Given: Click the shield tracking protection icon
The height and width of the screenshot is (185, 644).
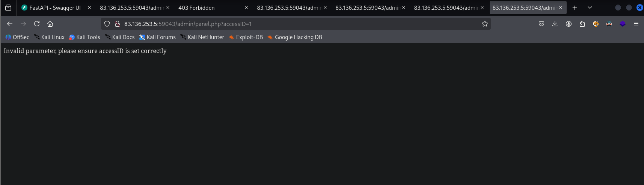Looking at the screenshot, I should [107, 24].
